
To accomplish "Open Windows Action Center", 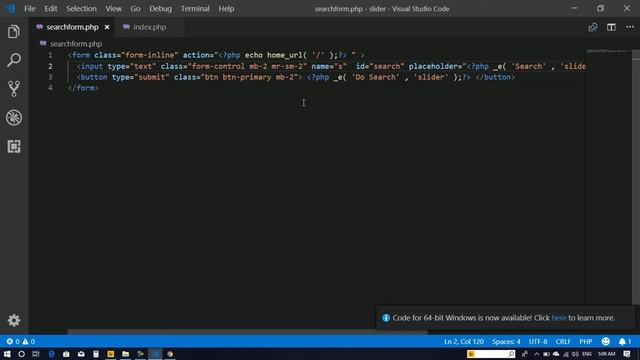I will click(627, 354).
